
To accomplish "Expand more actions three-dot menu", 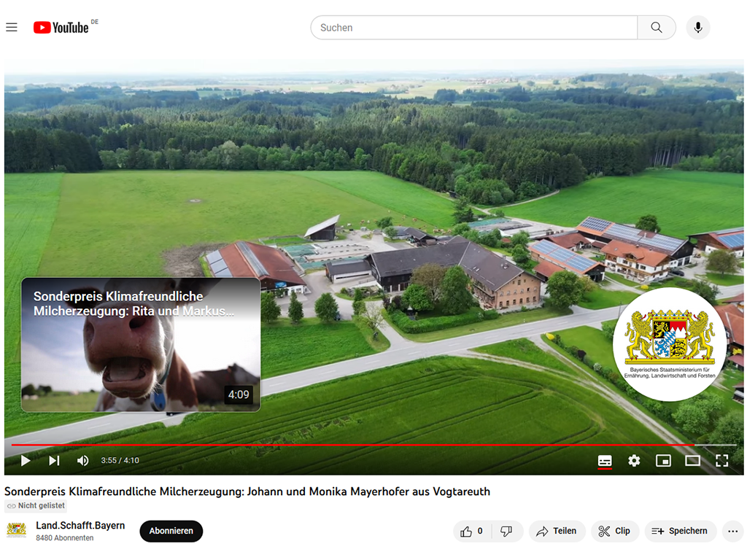I will 732,531.
